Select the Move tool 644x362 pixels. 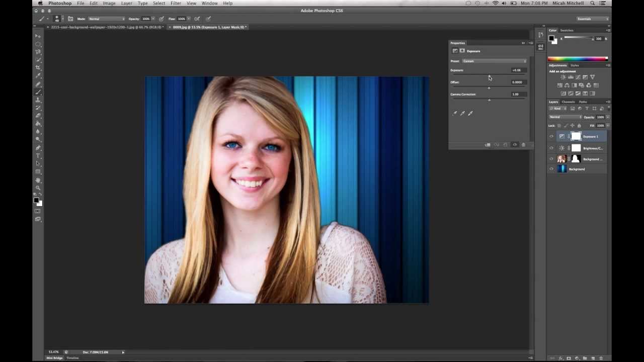[x=38, y=36]
